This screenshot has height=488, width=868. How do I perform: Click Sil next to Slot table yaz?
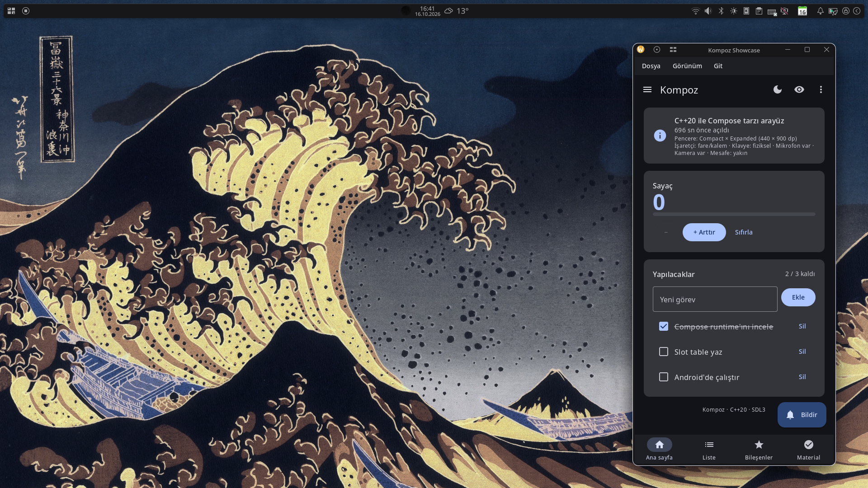[802, 352]
